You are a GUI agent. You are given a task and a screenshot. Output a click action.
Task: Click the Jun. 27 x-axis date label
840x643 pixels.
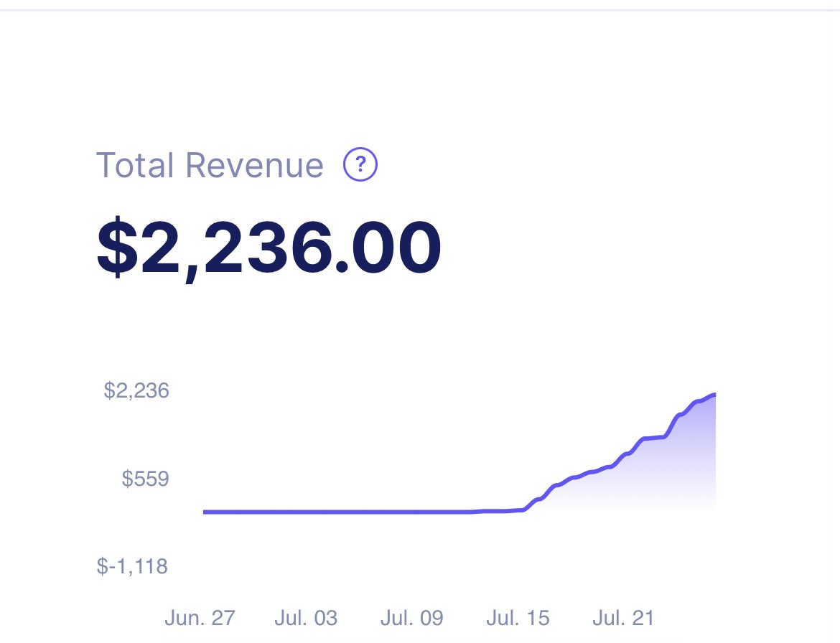200,618
